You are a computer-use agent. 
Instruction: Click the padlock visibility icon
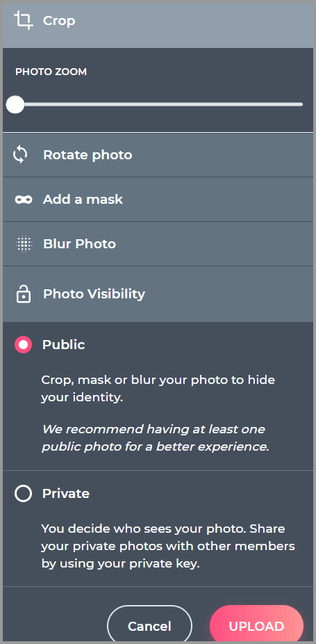(24, 293)
